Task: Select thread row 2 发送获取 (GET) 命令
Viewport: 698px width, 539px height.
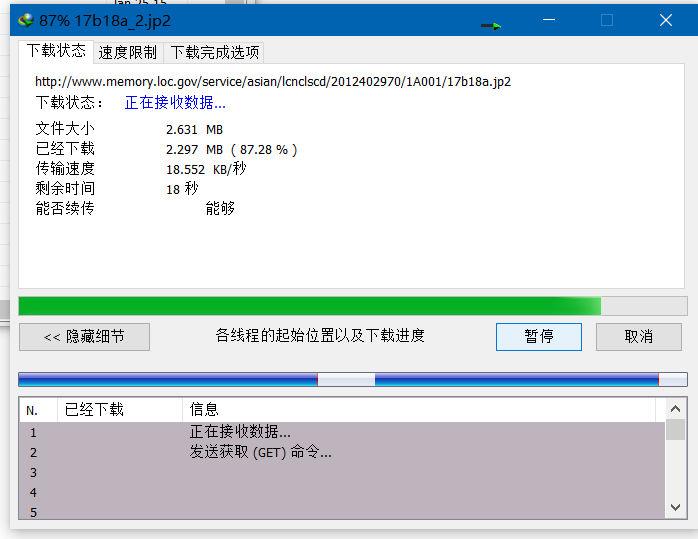Action: pos(342,453)
